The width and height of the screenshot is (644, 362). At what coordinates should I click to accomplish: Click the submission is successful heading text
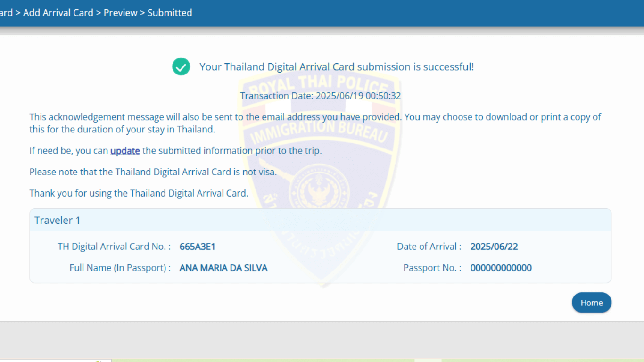tap(337, 67)
